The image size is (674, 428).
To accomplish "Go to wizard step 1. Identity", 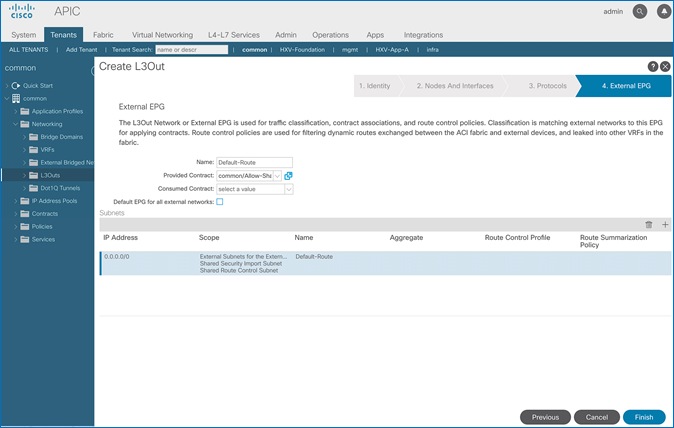I will 375,86.
